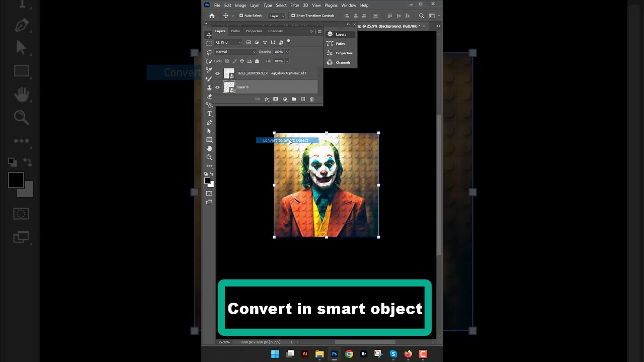Open the Fill slider arrow
The height and width of the screenshot is (362, 644).
tap(287, 61)
